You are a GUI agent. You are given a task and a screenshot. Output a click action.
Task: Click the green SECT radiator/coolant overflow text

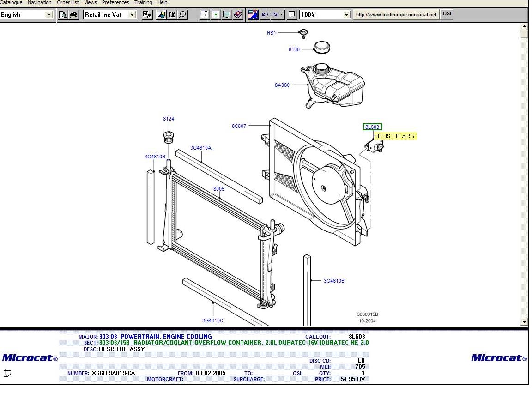click(234, 343)
